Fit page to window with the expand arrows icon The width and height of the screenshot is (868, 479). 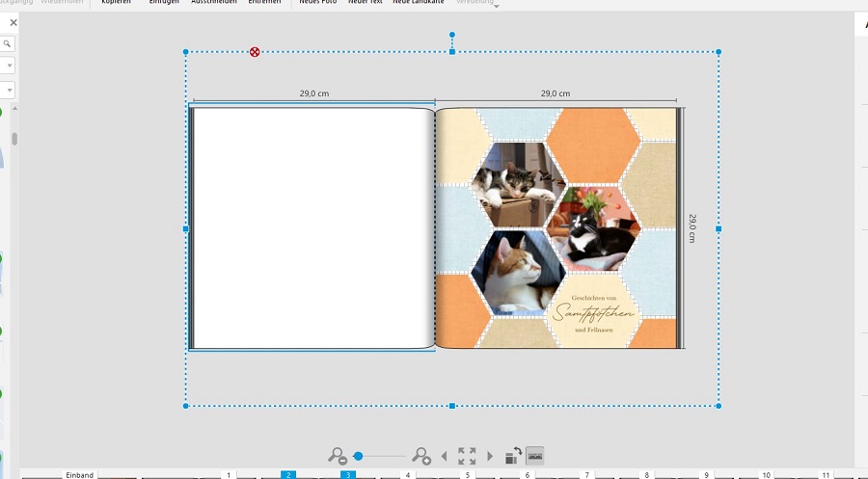tap(467, 456)
